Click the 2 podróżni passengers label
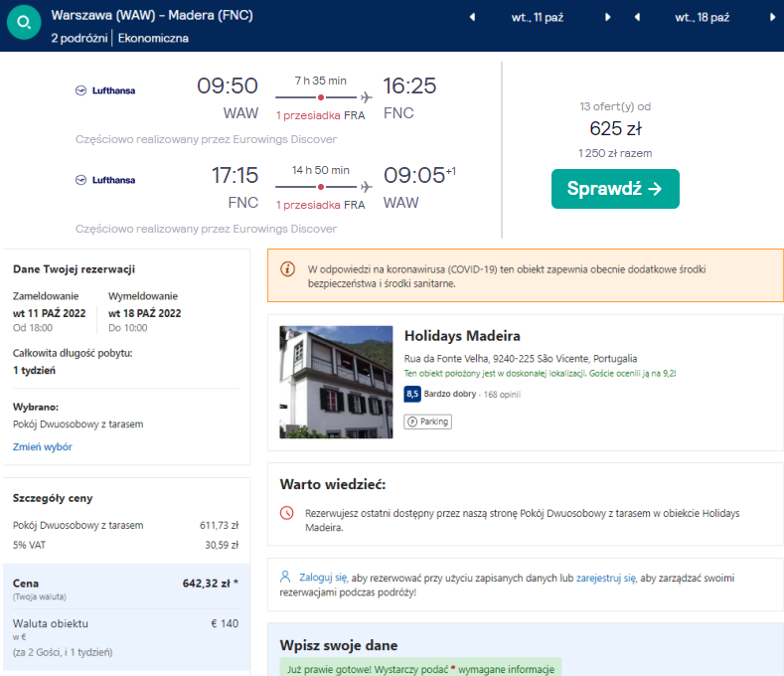The image size is (784, 676). coord(79,39)
